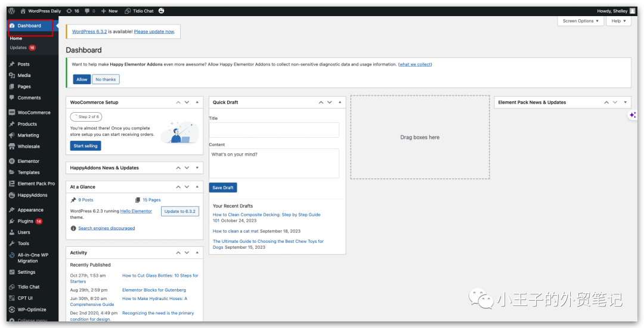This screenshot has width=644, height=328.
Task: Open Elementor icon in sidebar
Action: coord(12,162)
